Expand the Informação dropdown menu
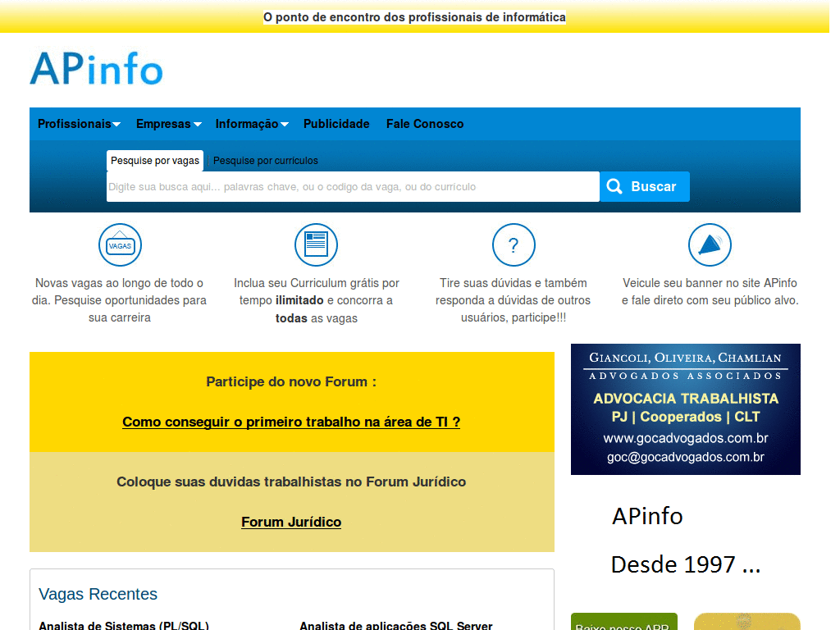Viewport: 840px width, 630px height. pyautogui.click(x=252, y=124)
